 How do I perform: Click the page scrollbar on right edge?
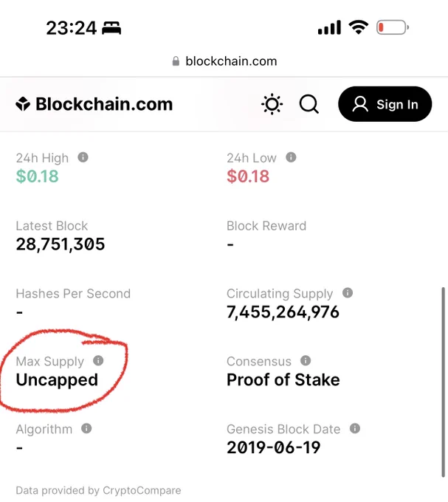pyautogui.click(x=443, y=382)
